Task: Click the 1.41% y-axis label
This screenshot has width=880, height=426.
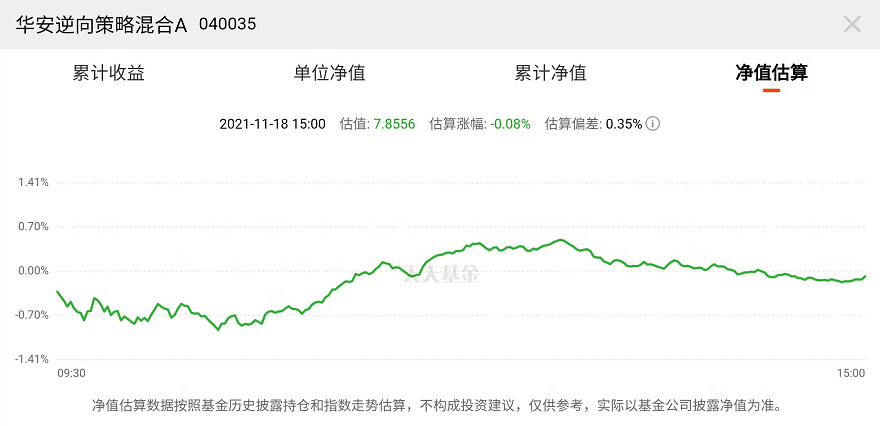Action: point(33,182)
